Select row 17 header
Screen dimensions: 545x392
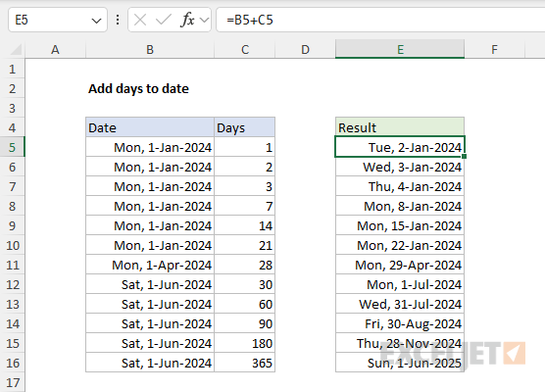coord(12,382)
